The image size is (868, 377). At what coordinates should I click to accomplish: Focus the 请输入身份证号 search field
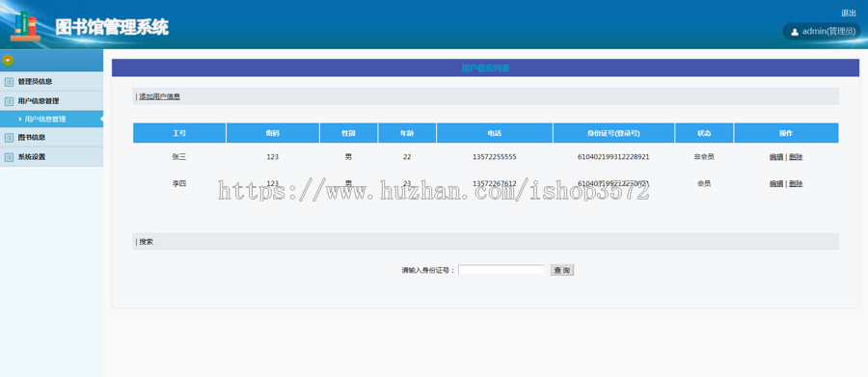pos(502,270)
